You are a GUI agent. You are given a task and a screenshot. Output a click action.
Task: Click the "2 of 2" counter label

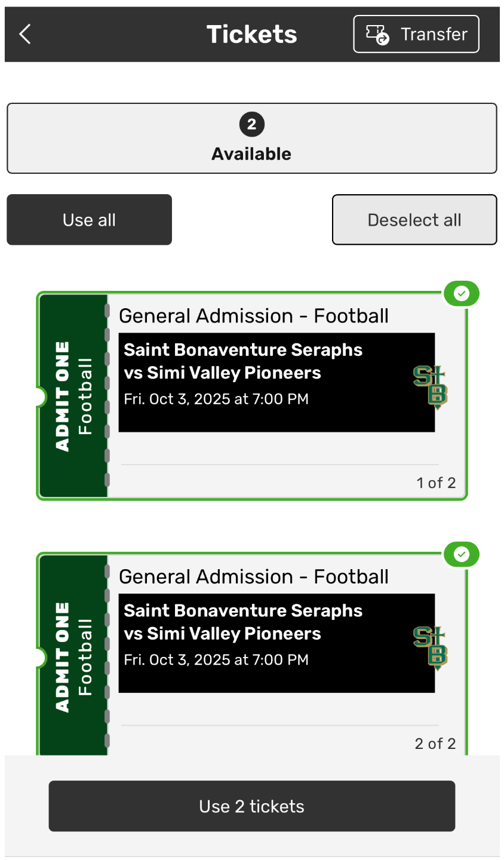435,744
